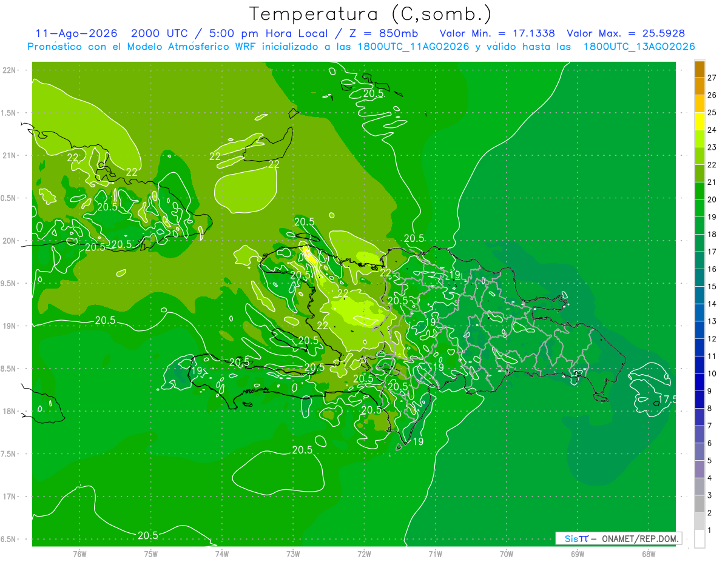Click the "19N" latitude axis label
Image resolution: width=728 pixels, height=562 pixels.
9,326
